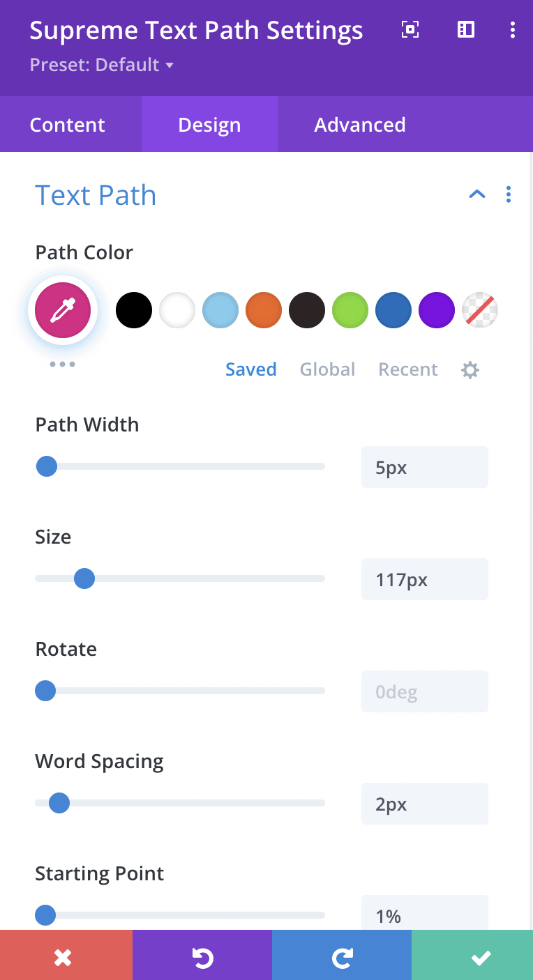
Task: Toggle the split column view icon
Action: click(466, 29)
